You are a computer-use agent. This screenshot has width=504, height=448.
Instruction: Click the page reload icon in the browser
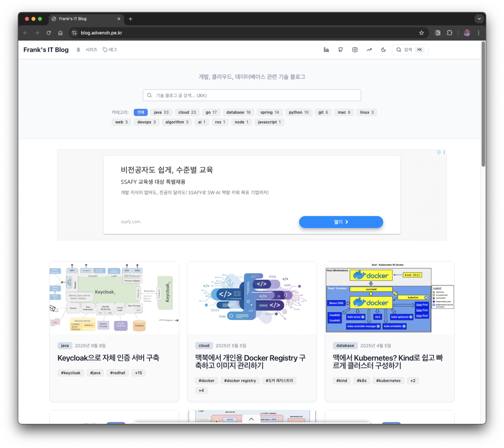[x=49, y=32]
